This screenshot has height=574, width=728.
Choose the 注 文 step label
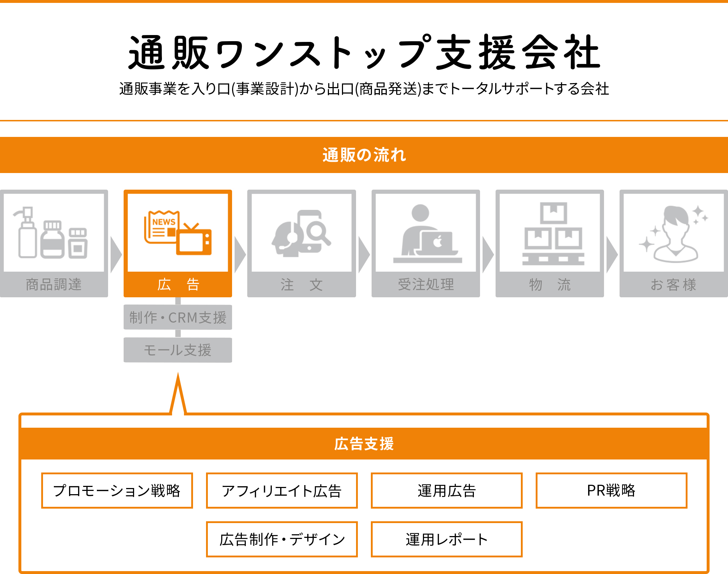[301, 285]
